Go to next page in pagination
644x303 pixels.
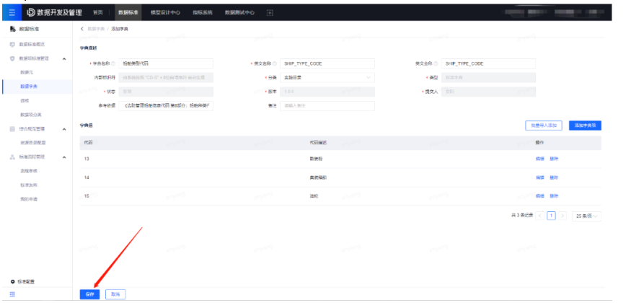click(x=563, y=216)
